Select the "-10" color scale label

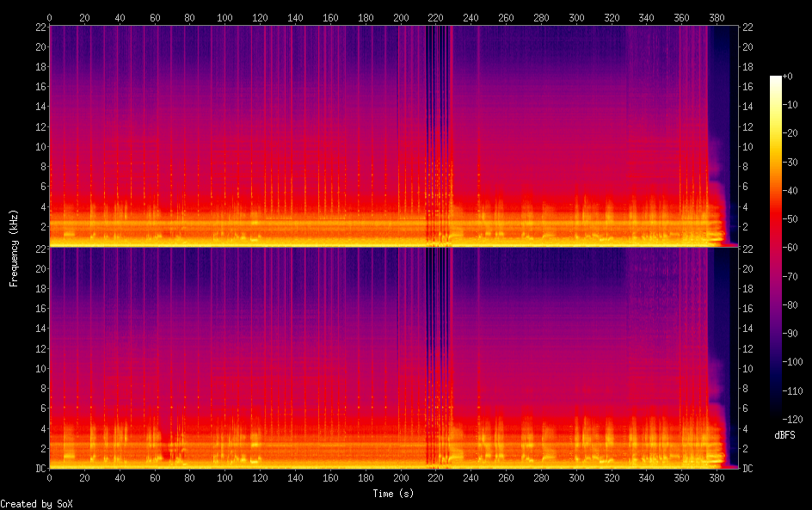(790, 105)
